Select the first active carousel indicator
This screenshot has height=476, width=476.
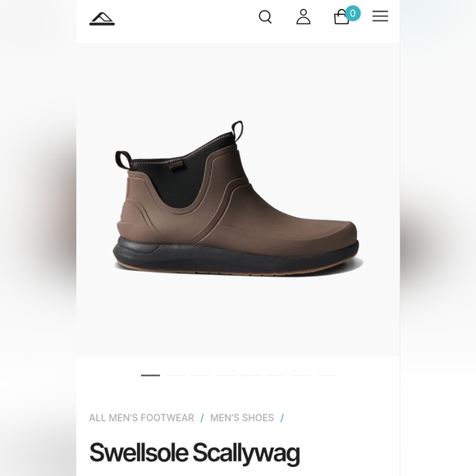[x=150, y=376]
